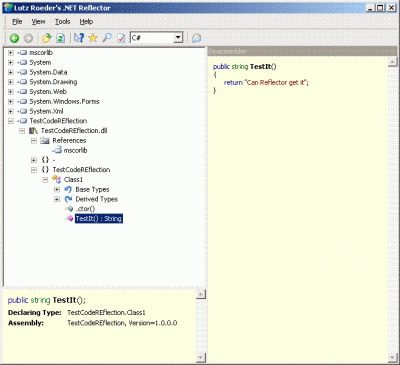Click the References folder icon
This screenshot has width=400, height=365.
(x=45, y=141)
